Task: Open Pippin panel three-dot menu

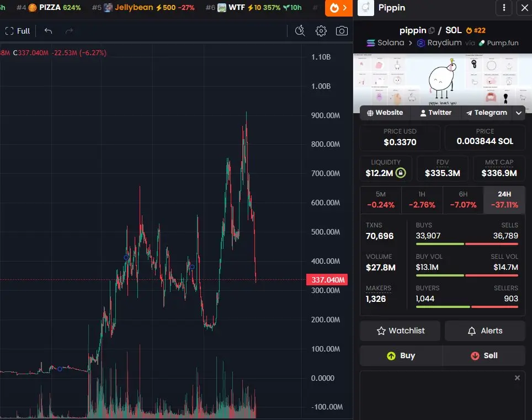Action: (x=504, y=8)
